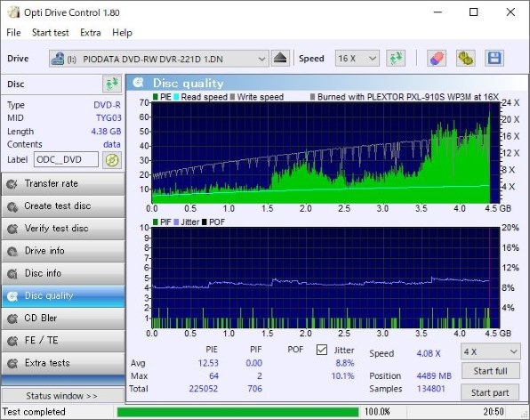The image size is (530, 420).
Task: Click the Opti Drive Control title bar icon
Action: tap(13, 12)
